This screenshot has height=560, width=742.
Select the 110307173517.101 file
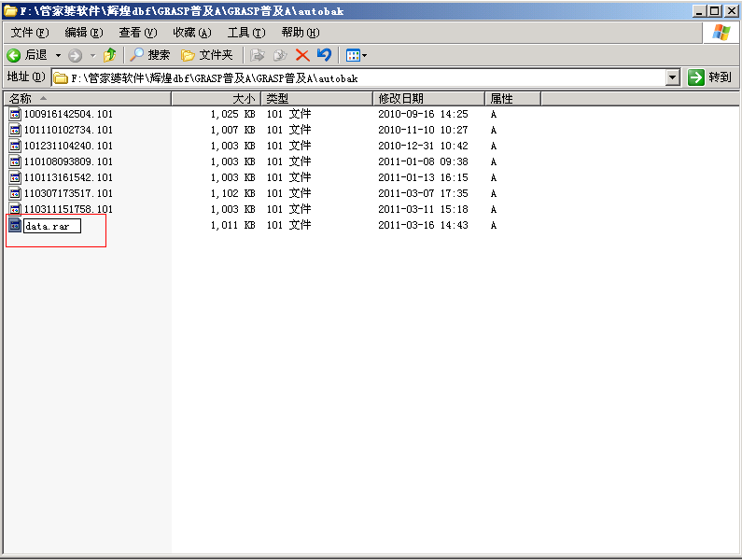pyautogui.click(x=68, y=193)
